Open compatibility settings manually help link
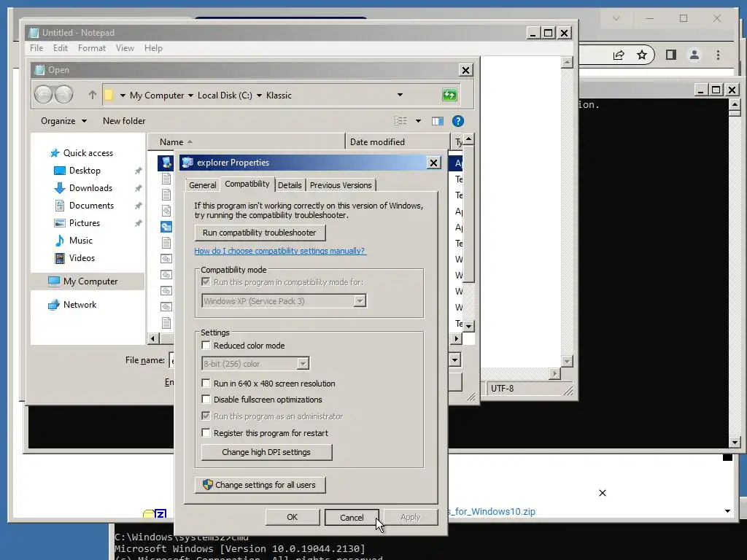This screenshot has height=560, width=747. pyautogui.click(x=280, y=251)
